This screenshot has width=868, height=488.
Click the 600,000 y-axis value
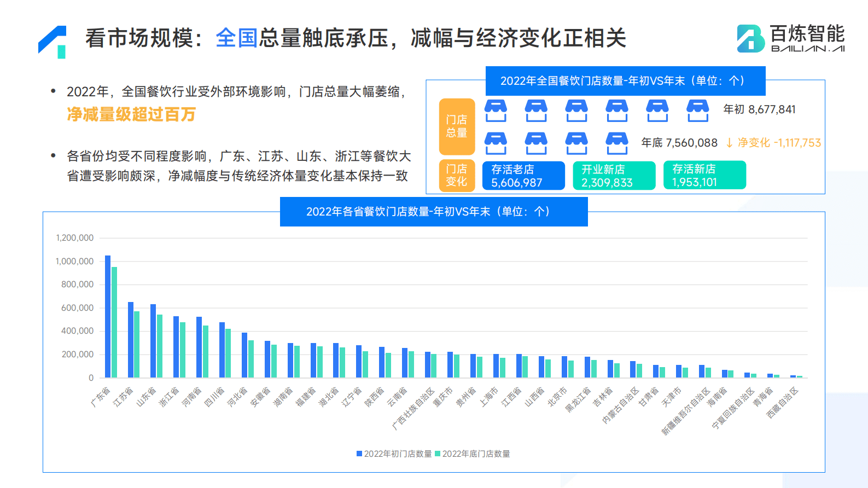(x=78, y=308)
